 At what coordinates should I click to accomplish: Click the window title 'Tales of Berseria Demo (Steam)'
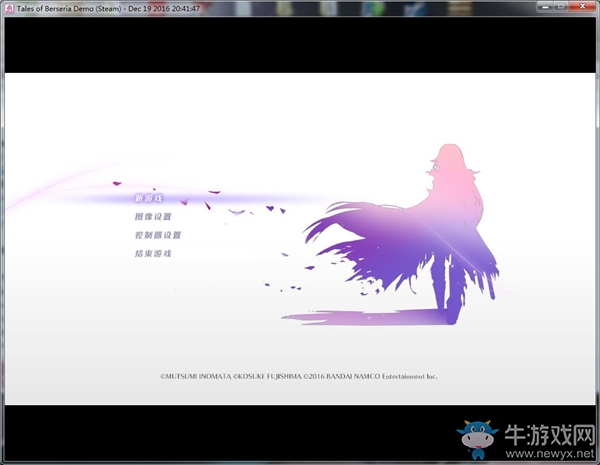pos(68,8)
